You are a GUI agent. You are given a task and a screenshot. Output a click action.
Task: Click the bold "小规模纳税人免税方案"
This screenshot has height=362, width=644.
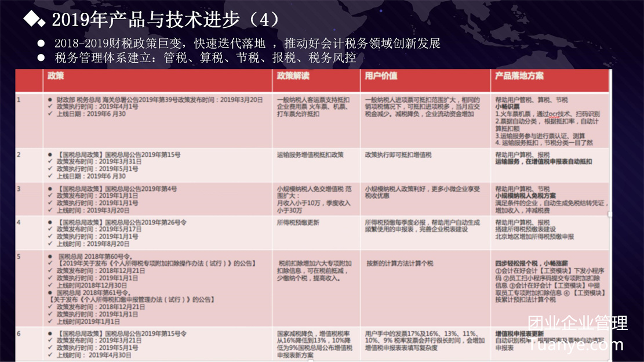click(525, 196)
